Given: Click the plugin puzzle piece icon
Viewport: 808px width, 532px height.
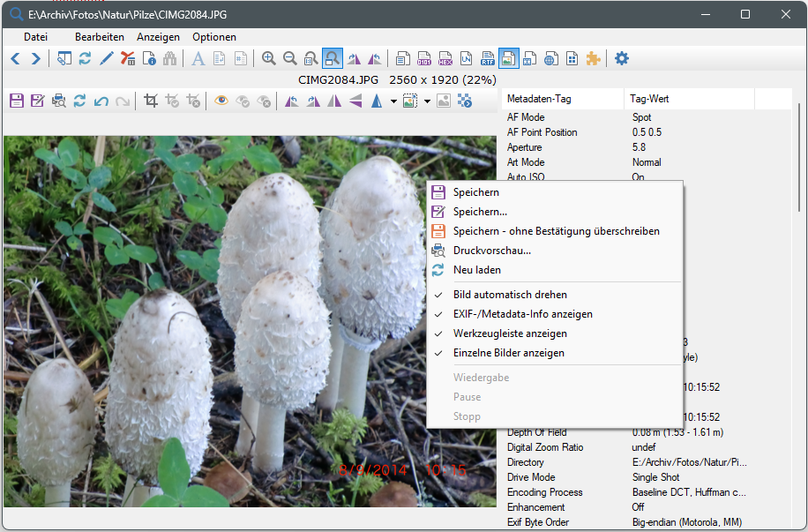Looking at the screenshot, I should pyautogui.click(x=594, y=59).
